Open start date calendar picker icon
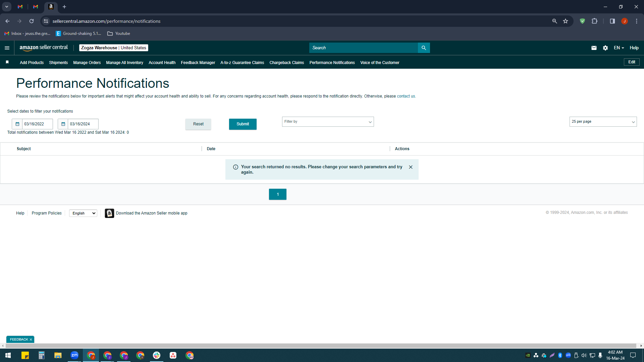 pyautogui.click(x=17, y=124)
